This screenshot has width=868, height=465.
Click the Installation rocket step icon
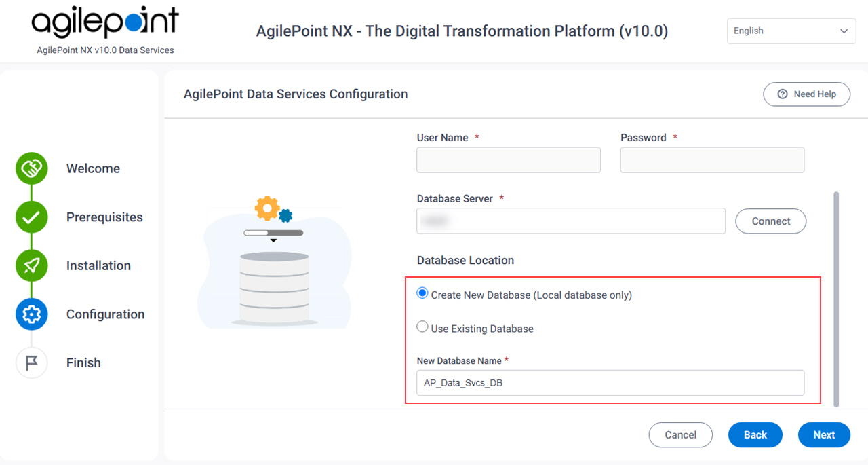(x=32, y=265)
